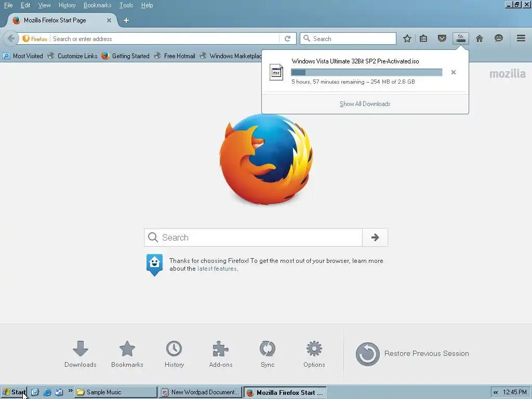Open the bookmarks list icon
Image resolution: width=532 pixels, height=399 pixels.
(423, 38)
